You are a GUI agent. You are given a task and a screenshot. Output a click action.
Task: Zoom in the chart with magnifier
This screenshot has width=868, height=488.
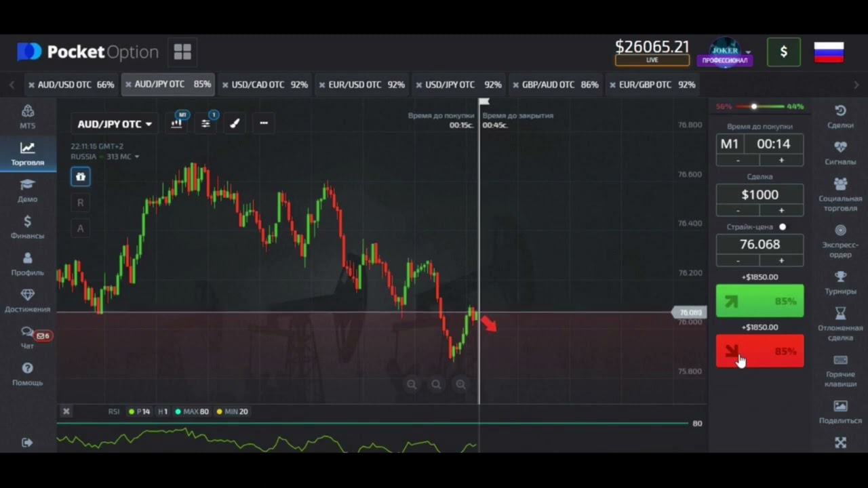pyautogui.click(x=460, y=385)
